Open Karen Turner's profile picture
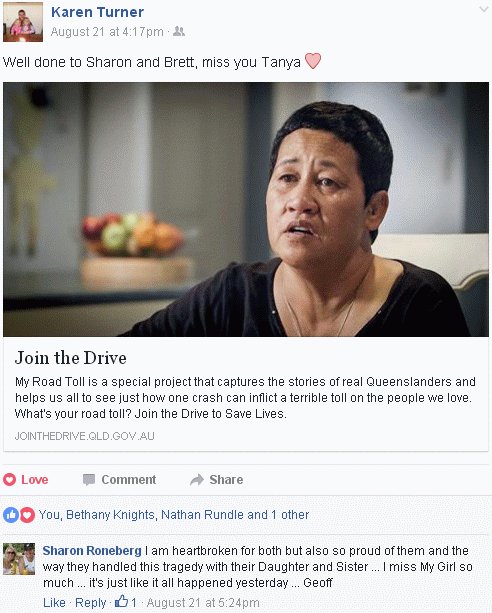The image size is (492, 613). click(23, 22)
